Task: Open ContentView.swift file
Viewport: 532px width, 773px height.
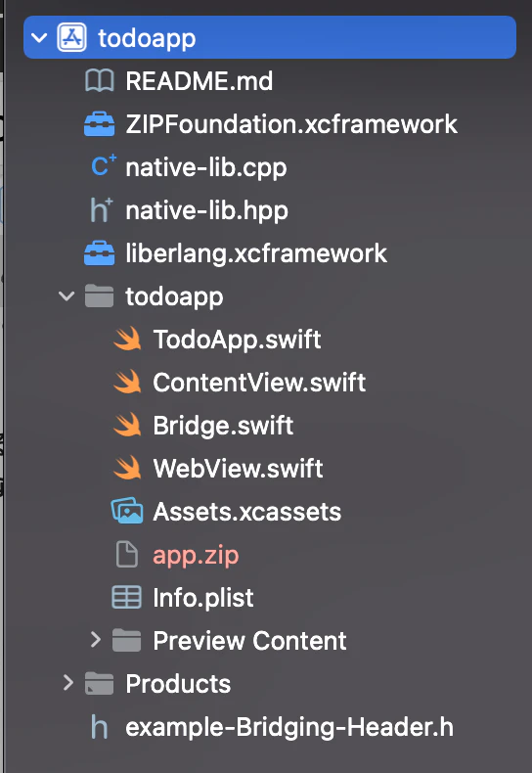Action: tap(259, 383)
